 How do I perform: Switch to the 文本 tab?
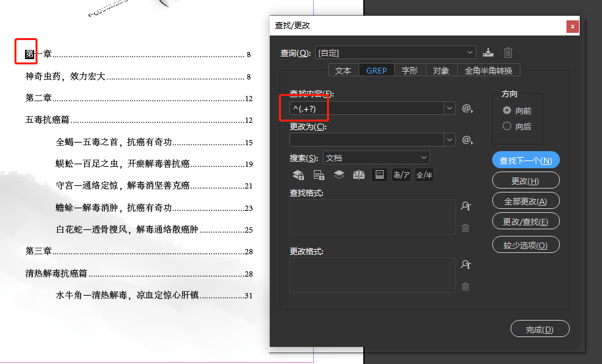coord(343,70)
